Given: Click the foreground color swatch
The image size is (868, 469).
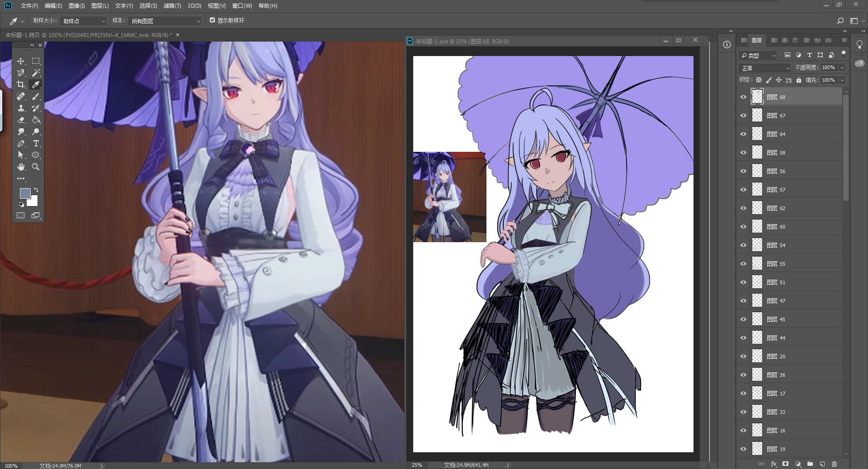Looking at the screenshot, I should pos(25,193).
